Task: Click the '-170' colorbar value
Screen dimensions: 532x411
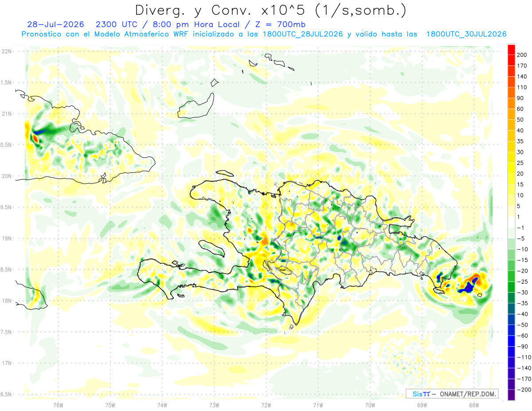Action: (x=524, y=379)
